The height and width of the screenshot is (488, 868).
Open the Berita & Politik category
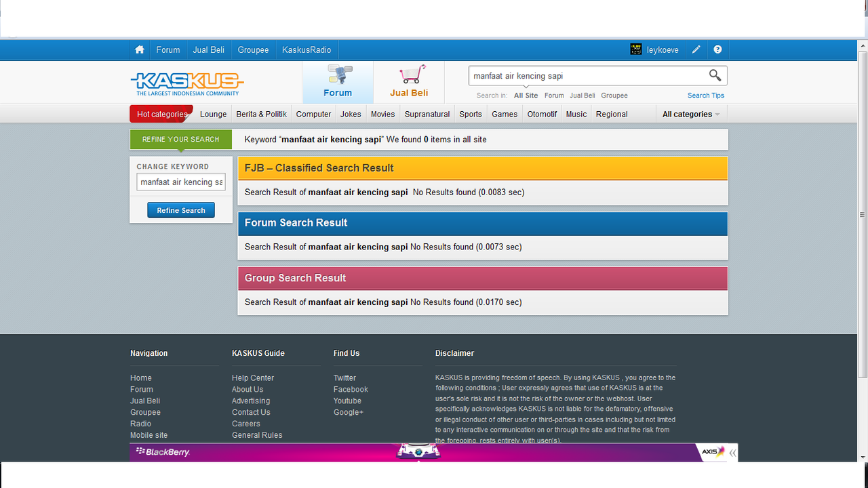click(x=262, y=114)
